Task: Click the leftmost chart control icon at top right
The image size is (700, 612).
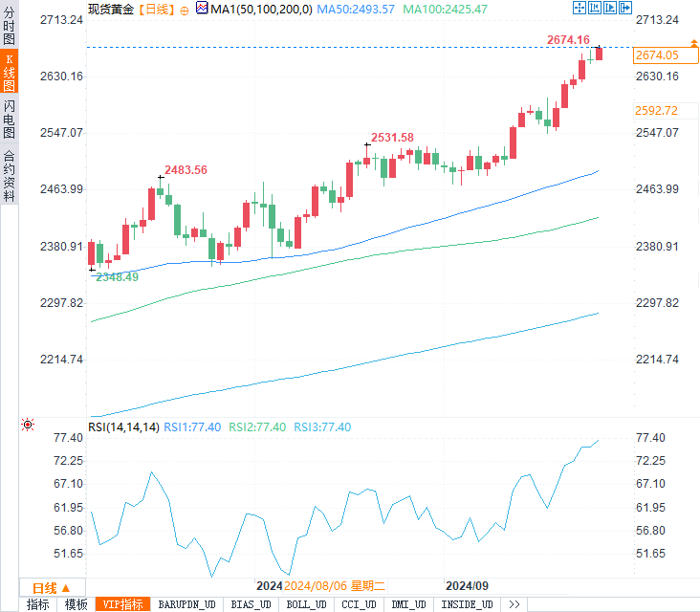Action: pyautogui.click(x=580, y=8)
